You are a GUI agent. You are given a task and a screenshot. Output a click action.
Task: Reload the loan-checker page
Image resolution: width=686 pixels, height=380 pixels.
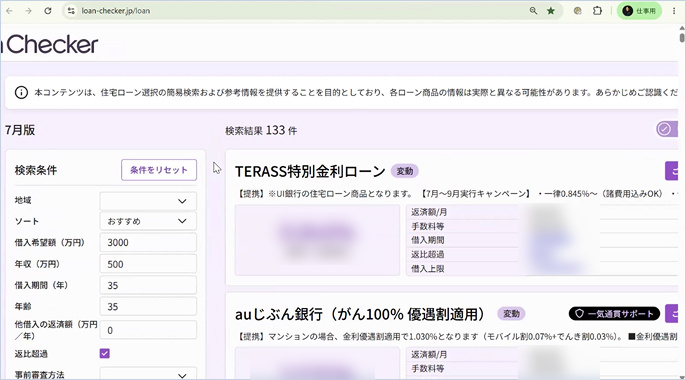tap(48, 11)
